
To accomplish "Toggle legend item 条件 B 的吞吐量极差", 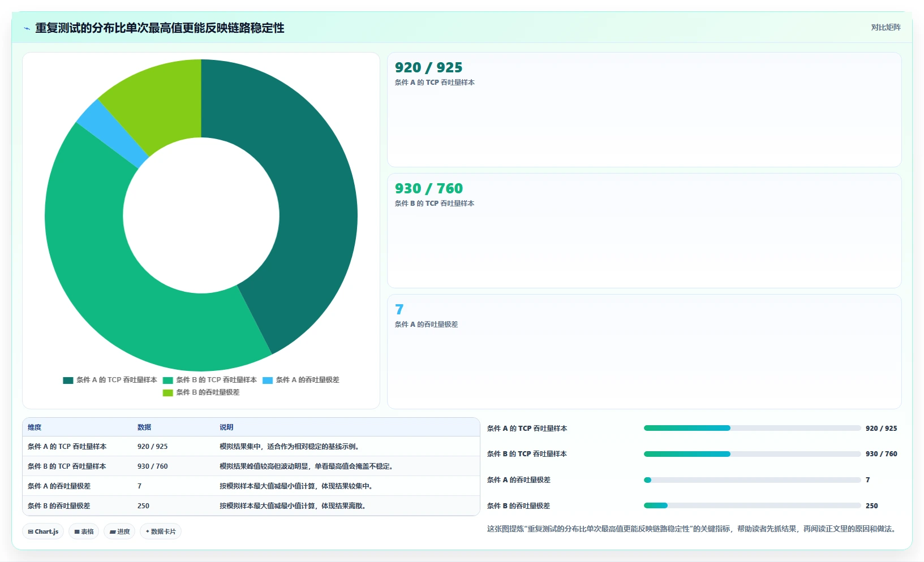I will (x=201, y=392).
